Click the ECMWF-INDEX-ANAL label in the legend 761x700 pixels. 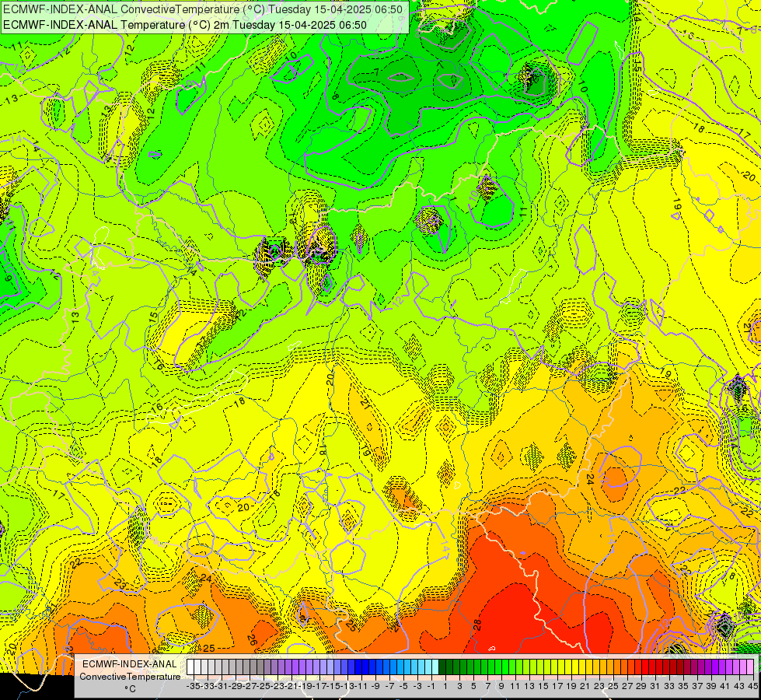(130, 663)
